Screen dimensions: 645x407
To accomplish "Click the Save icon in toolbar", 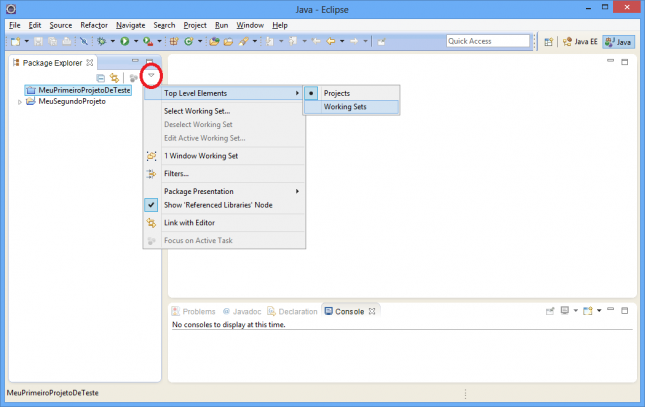I will (x=38, y=41).
